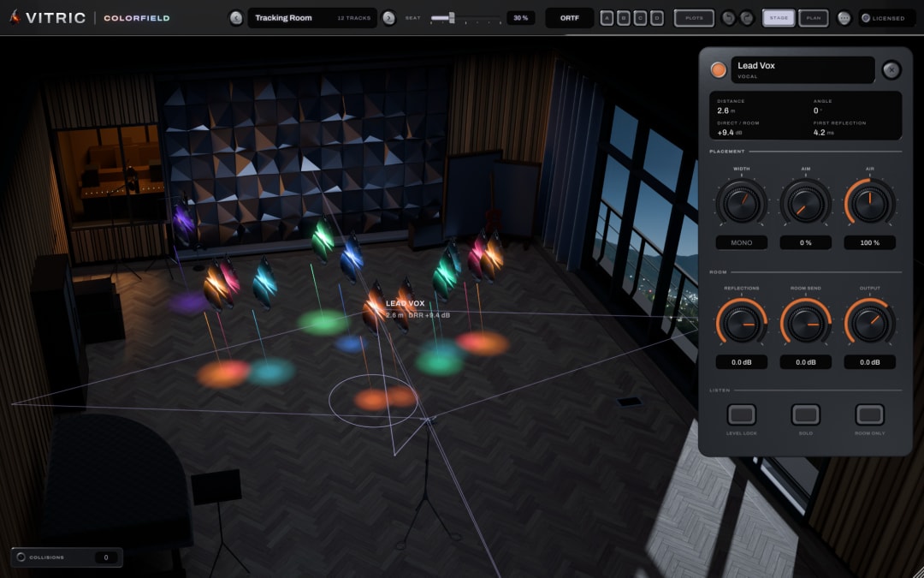Toggle the Collisions indicator
Screen dimensions: 924x578
pyautogui.click(x=21, y=557)
